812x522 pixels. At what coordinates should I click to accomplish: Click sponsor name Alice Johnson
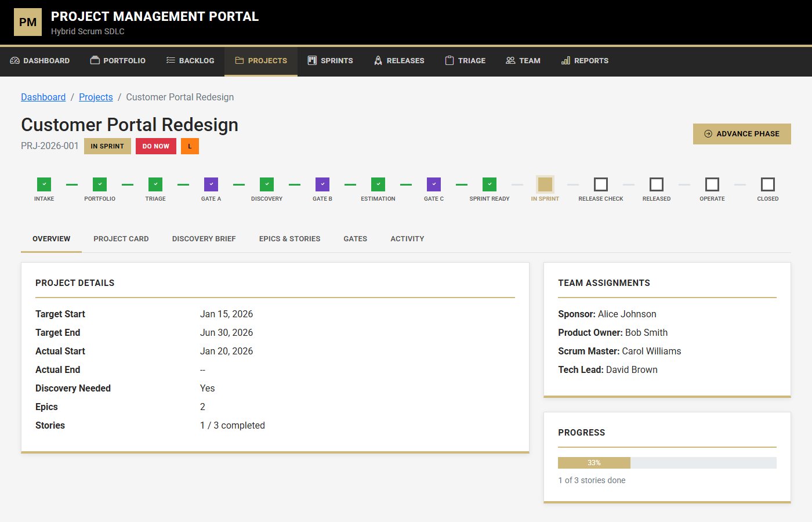[x=627, y=314]
